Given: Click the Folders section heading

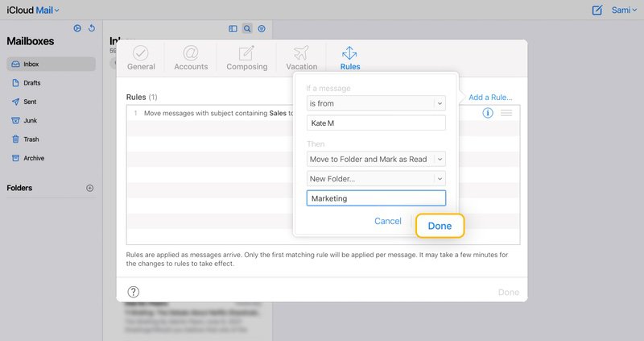Looking at the screenshot, I should point(19,188).
